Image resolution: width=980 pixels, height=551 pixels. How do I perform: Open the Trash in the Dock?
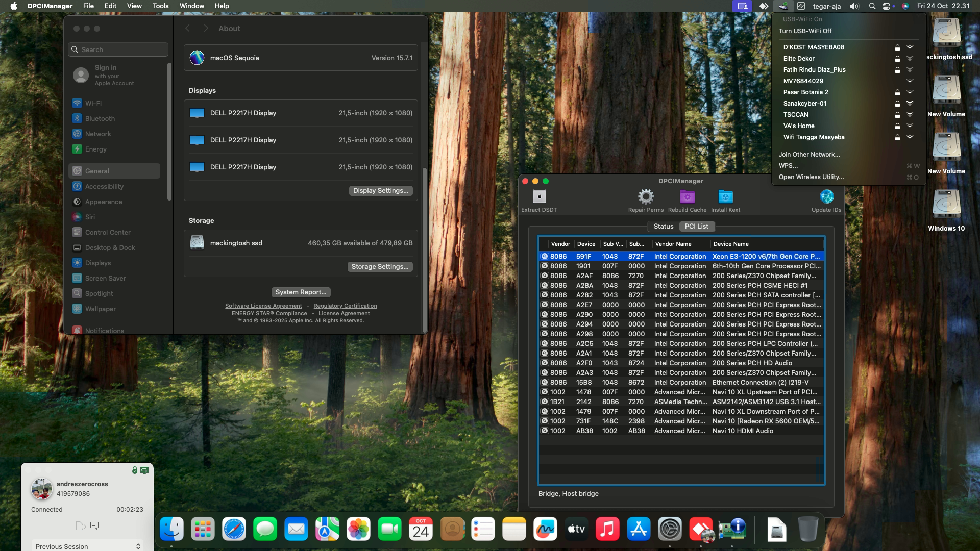click(808, 529)
